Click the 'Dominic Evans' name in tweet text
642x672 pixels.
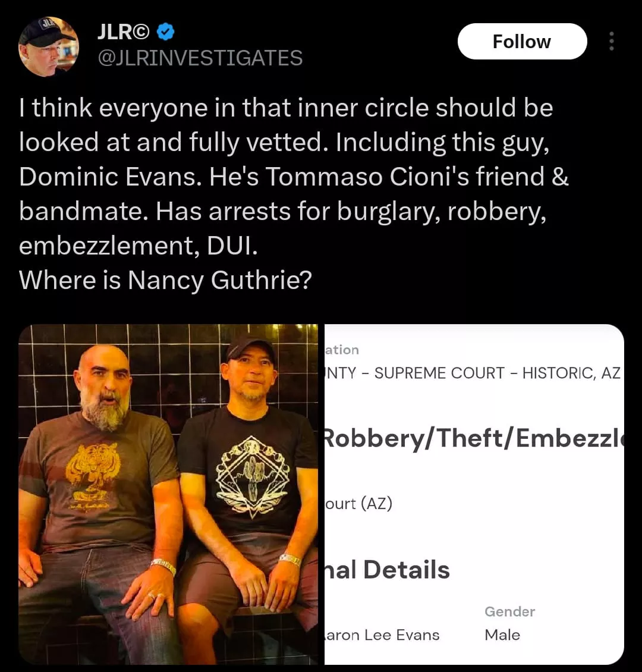(110, 177)
